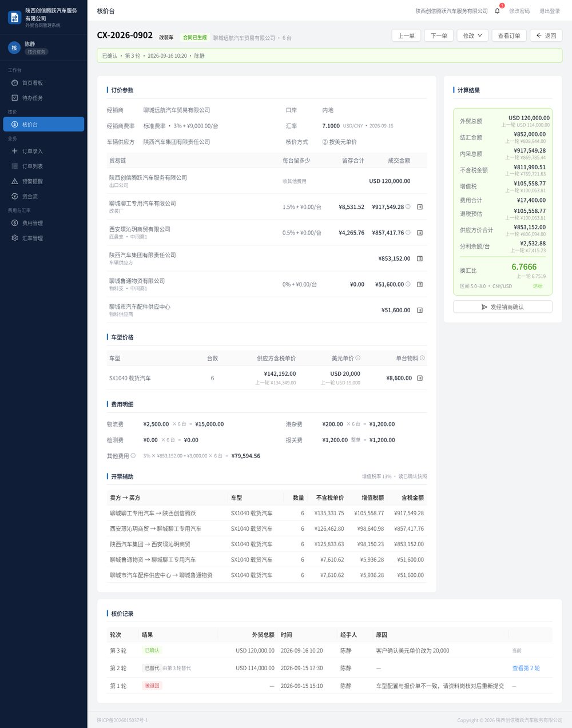The height and width of the screenshot is (728, 572).
Task: Click the 下一单 button
Action: click(x=439, y=35)
